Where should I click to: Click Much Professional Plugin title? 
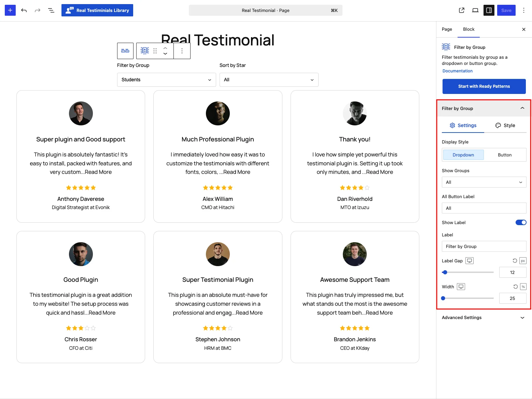point(218,139)
